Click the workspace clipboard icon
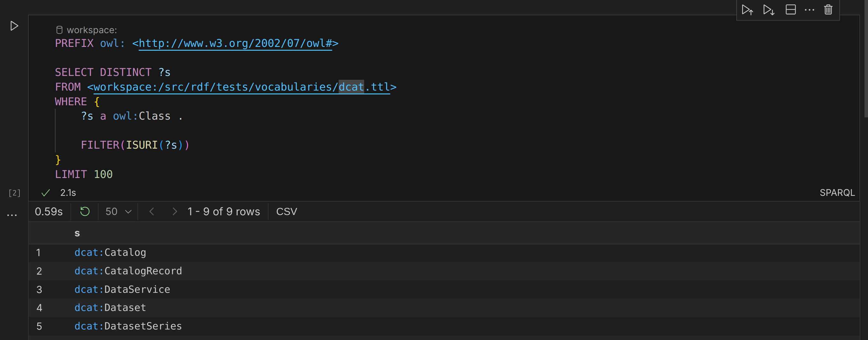Image resolution: width=868 pixels, height=340 pixels. (x=59, y=30)
